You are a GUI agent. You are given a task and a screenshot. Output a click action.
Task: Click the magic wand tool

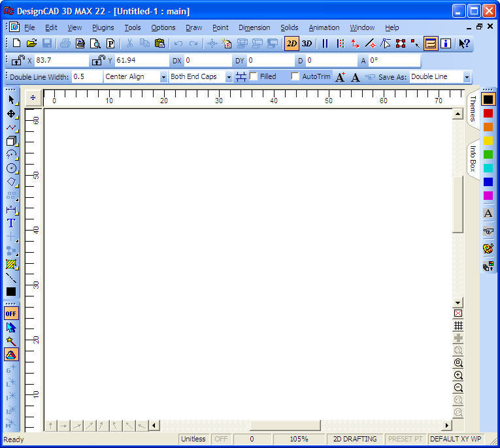coord(11,342)
